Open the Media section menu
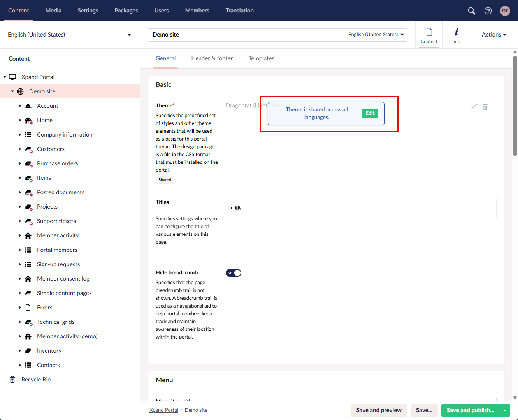Viewport: 518px width, 420px height. pyautogui.click(x=53, y=11)
